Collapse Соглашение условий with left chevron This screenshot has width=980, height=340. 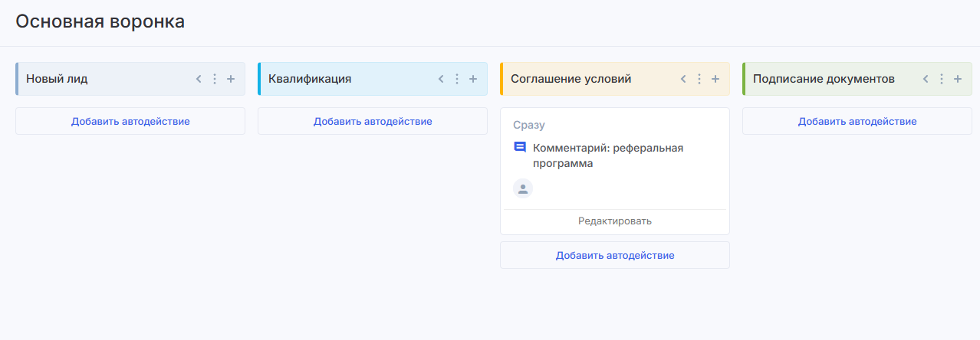point(683,79)
